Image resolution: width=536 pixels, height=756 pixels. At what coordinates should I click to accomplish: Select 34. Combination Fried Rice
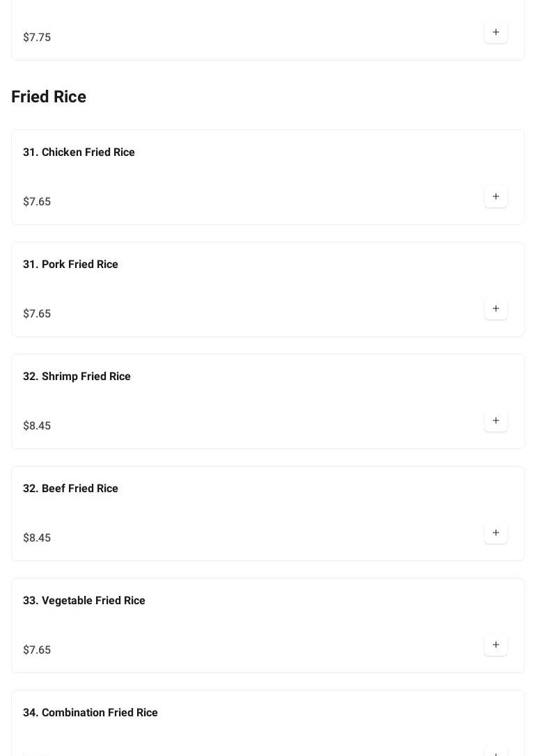coord(90,712)
